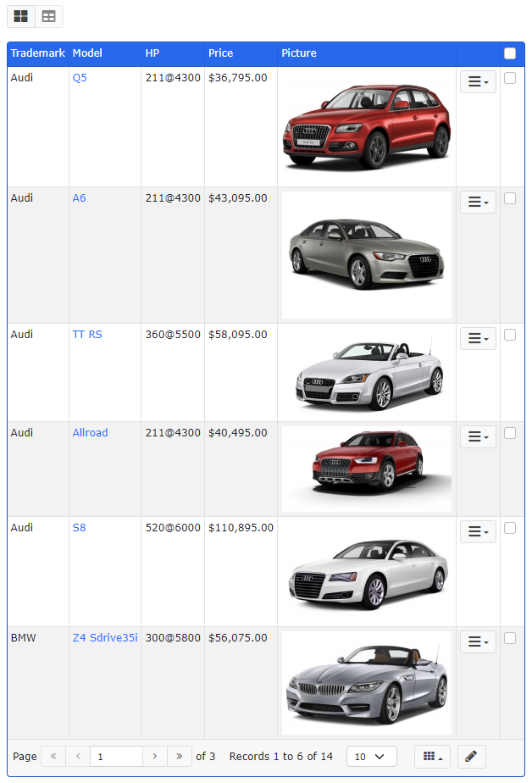The image size is (532, 783).
Task: Switch to card grid view
Action: pos(20,16)
